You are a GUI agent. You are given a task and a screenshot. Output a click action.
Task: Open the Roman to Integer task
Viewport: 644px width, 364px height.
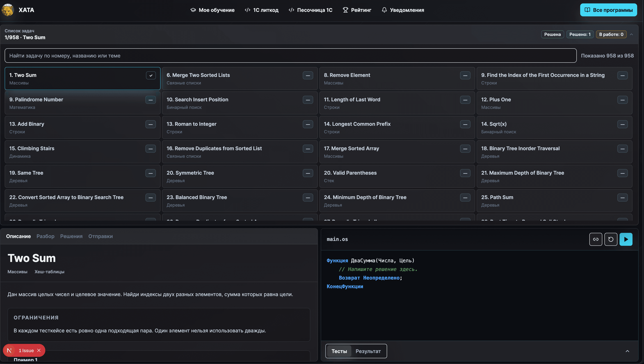click(240, 128)
